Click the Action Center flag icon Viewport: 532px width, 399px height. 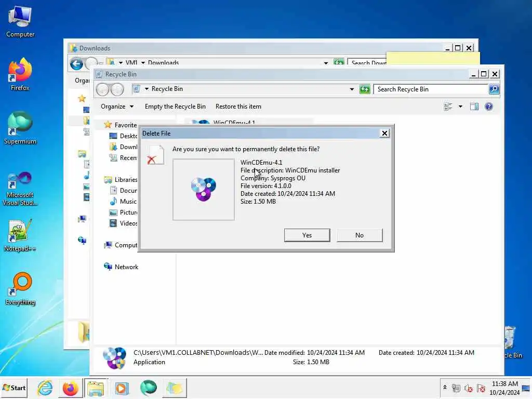click(481, 388)
